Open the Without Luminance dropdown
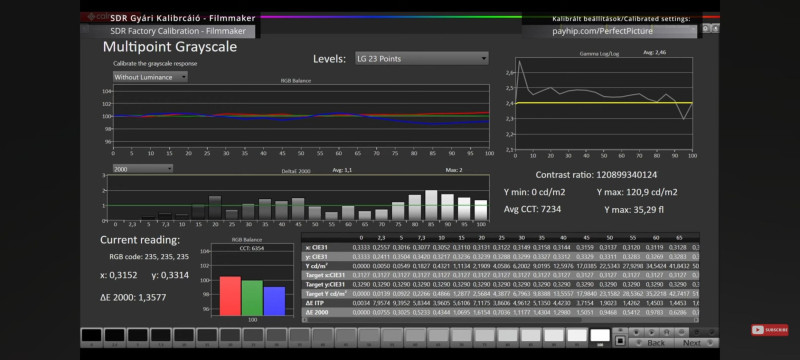Image resolution: width=800 pixels, height=360 pixels. coord(151,77)
